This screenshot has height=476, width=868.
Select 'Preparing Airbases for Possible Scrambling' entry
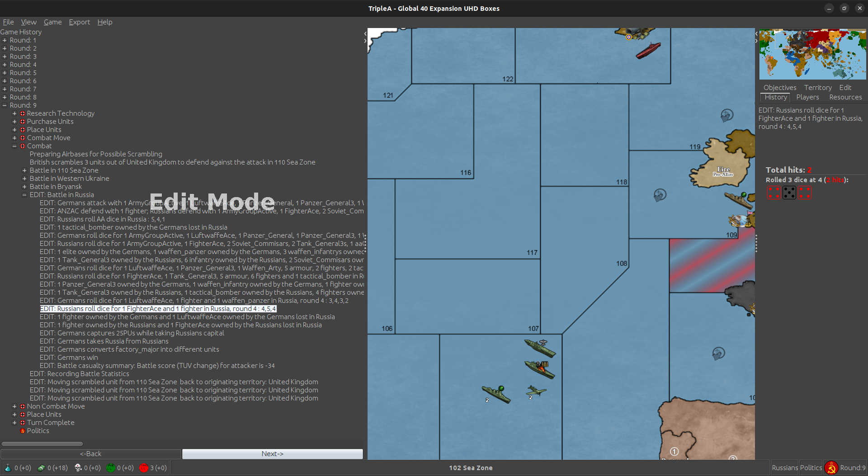point(96,154)
